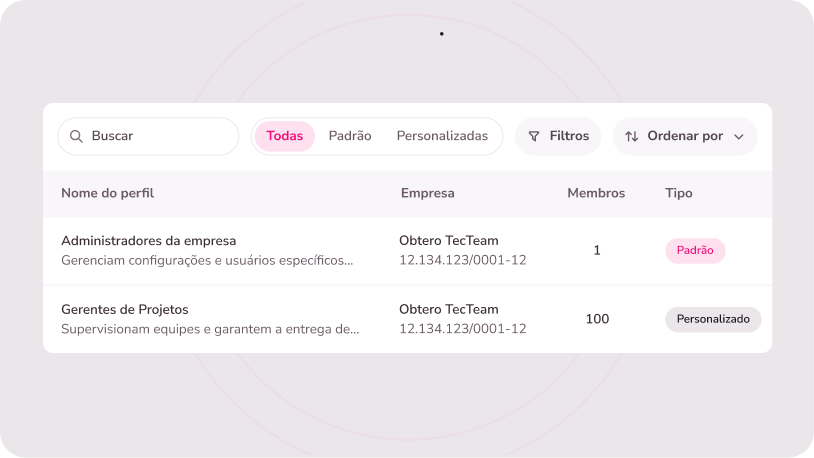
Task: Click the magnifying glass search icon
Action: pos(76,136)
